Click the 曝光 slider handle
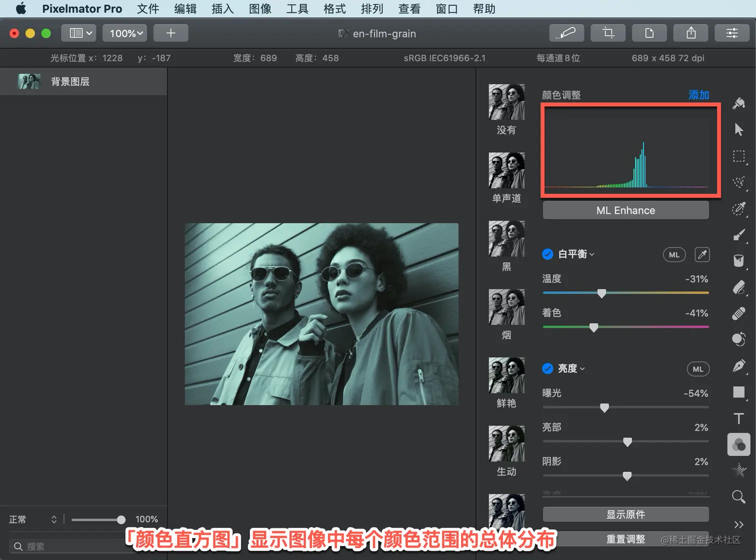Screen dimensions: 756x560 click(604, 408)
